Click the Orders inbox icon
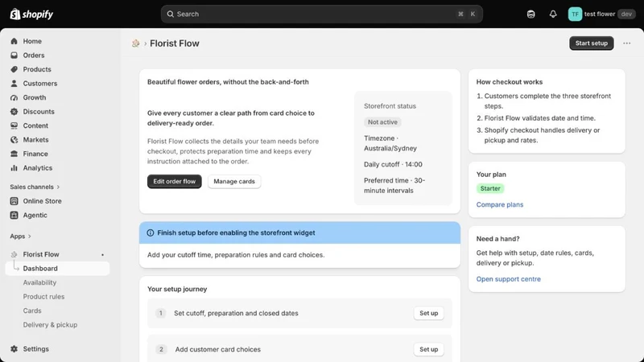The height and width of the screenshot is (362, 644). point(14,55)
